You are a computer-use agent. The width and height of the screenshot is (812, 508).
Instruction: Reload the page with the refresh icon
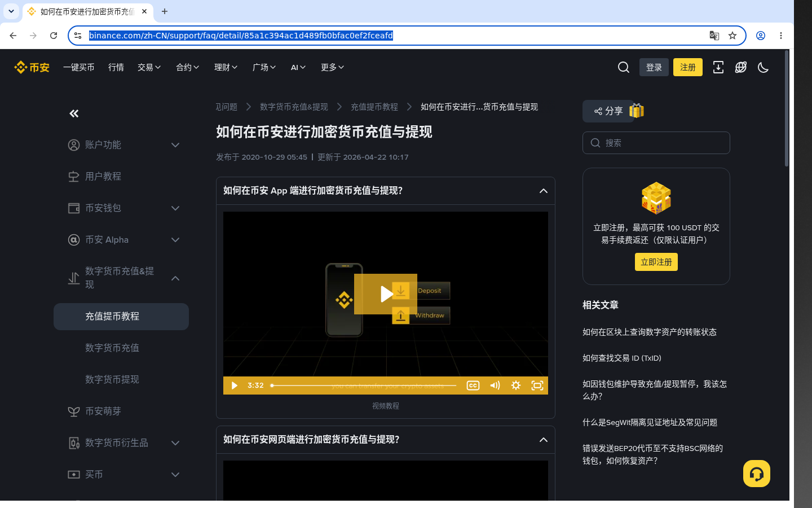pos(54,36)
